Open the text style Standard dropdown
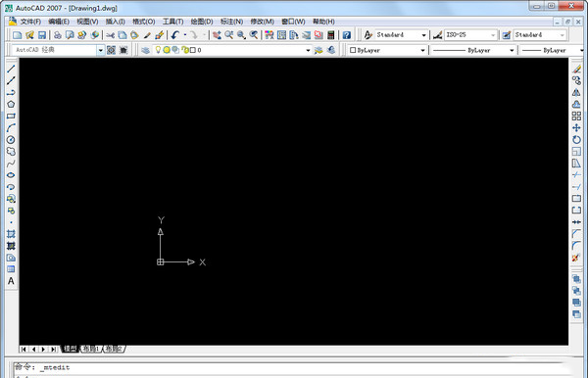The width and height of the screenshot is (588, 378). [423, 35]
